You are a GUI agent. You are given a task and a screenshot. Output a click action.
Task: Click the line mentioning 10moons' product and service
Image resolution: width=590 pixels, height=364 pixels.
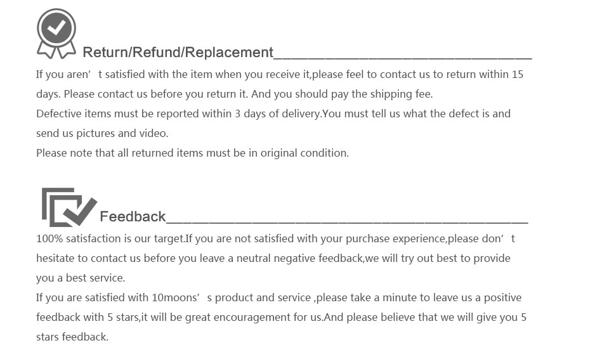click(279, 298)
